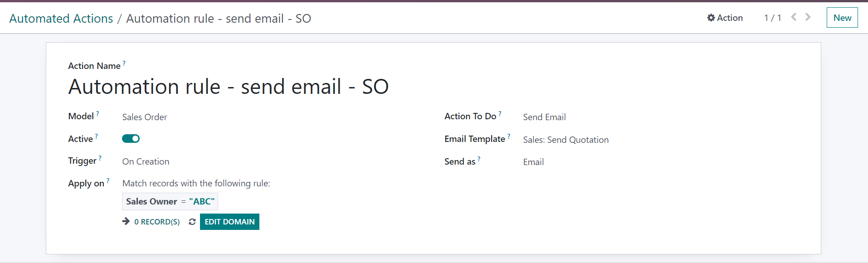The image size is (868, 263).
Task: Click the Action Name title field
Action: (x=229, y=87)
